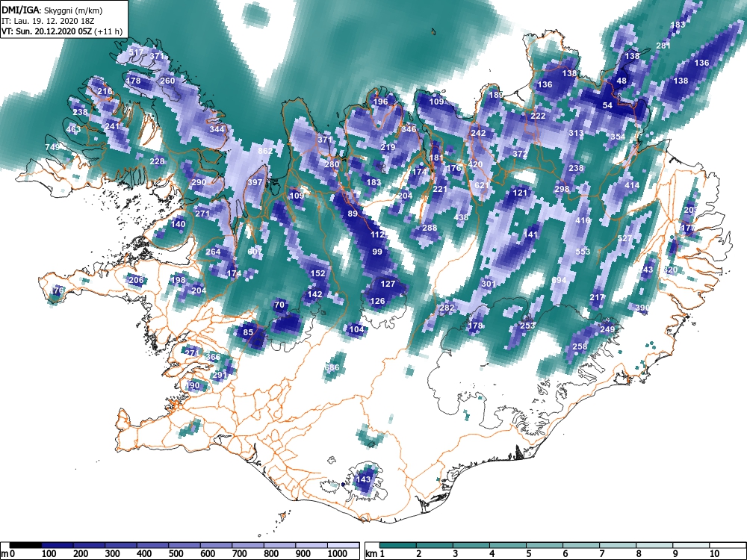Click visibility value 48 in the northeast
The height and width of the screenshot is (560, 747).
[622, 81]
